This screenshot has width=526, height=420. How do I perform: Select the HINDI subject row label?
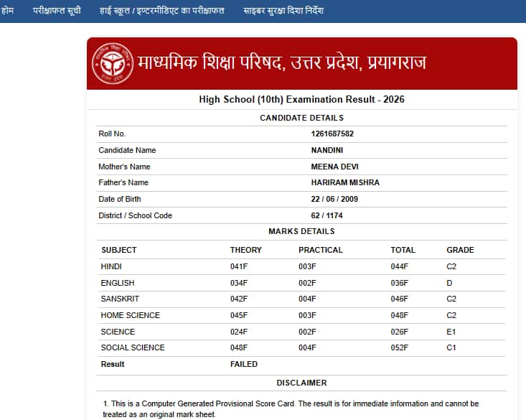tap(111, 266)
